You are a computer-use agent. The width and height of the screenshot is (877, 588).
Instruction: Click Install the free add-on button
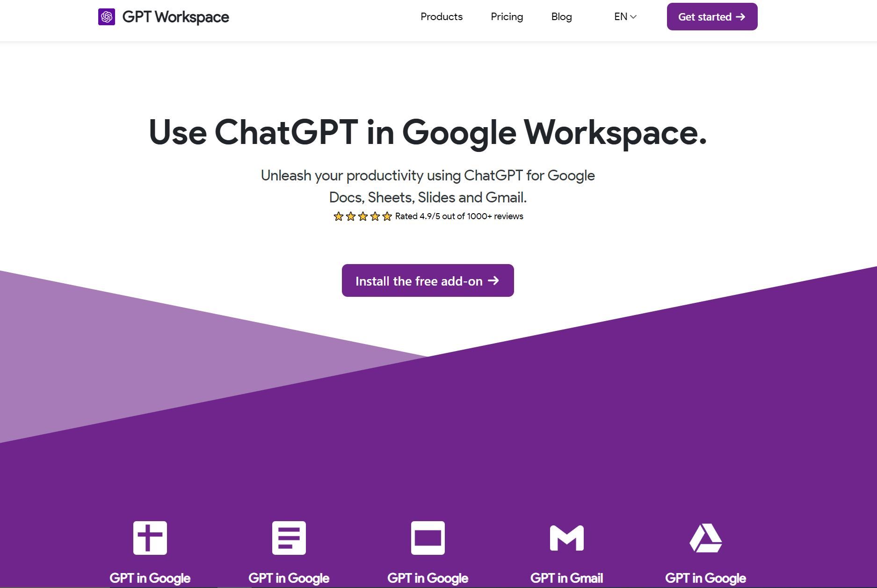[x=428, y=280]
